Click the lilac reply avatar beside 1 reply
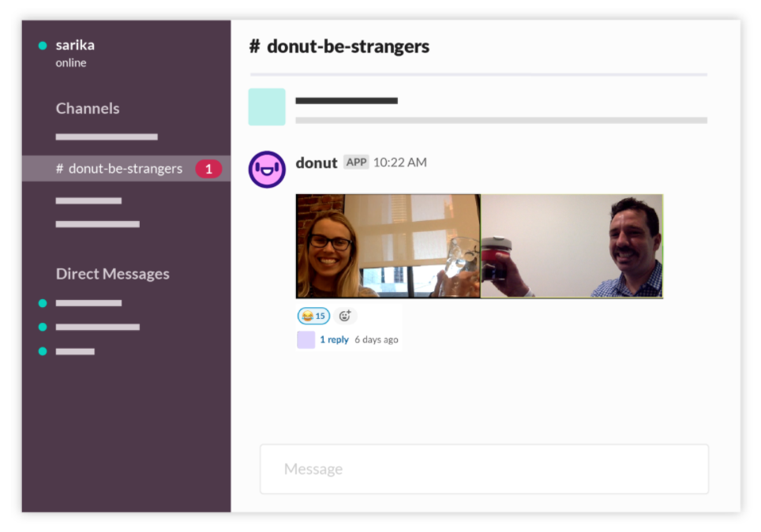The width and height of the screenshot is (761, 532). (x=306, y=339)
